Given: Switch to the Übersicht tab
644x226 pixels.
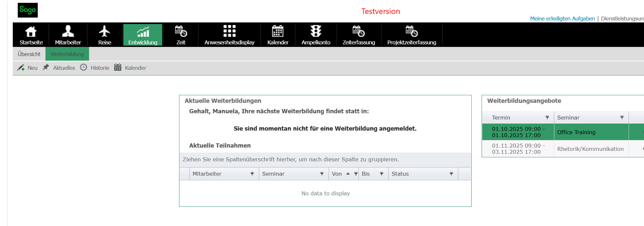Looking at the screenshot, I should [x=29, y=54].
